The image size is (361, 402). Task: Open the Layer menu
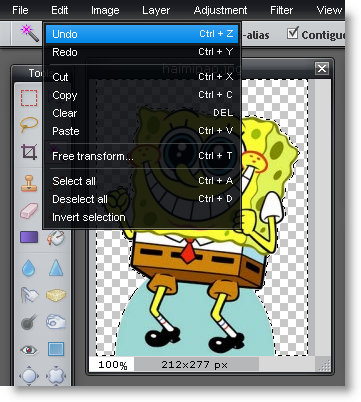(x=156, y=10)
